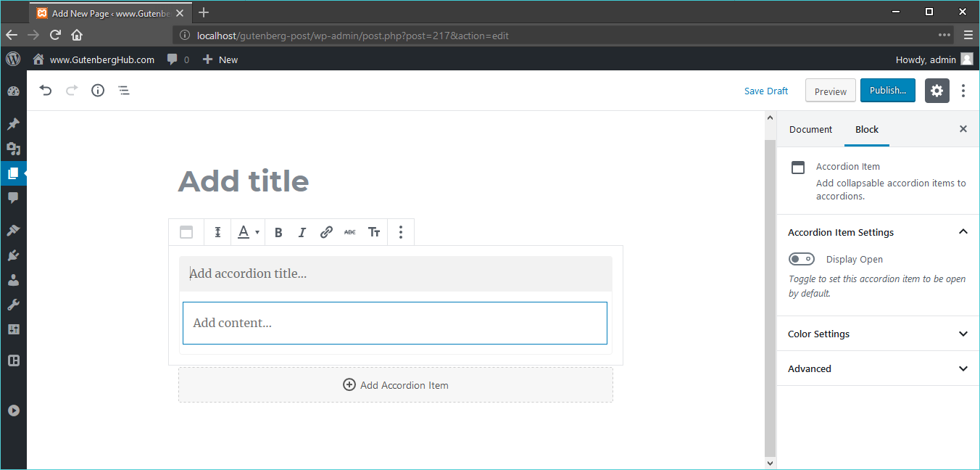Image resolution: width=980 pixels, height=470 pixels.
Task: Click the Undo icon
Action: coord(45,90)
